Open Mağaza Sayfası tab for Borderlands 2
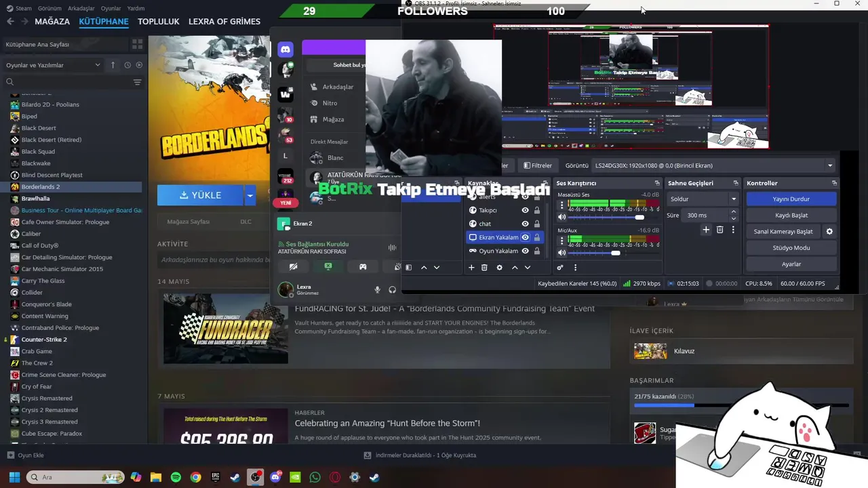Viewport: 868px width, 488px height. point(189,222)
